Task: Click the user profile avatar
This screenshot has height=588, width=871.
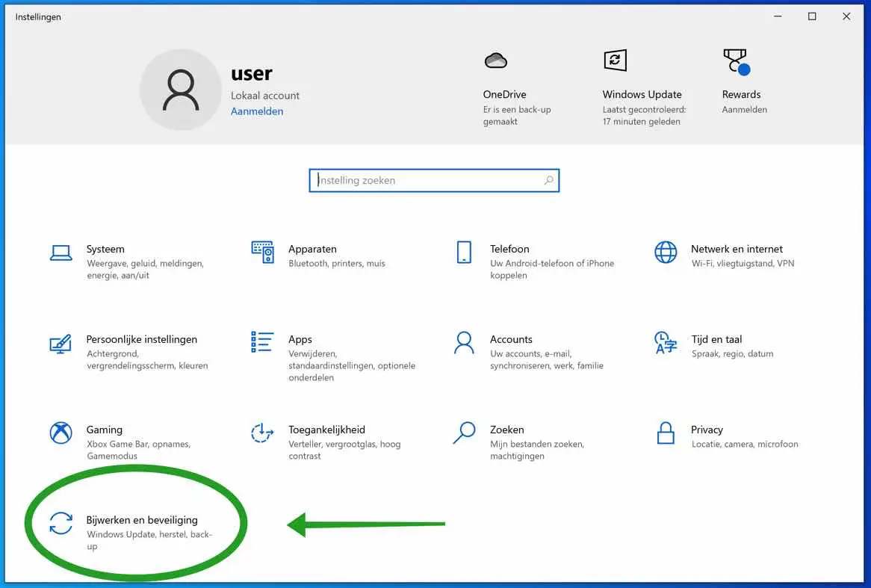Action: pyautogui.click(x=181, y=90)
